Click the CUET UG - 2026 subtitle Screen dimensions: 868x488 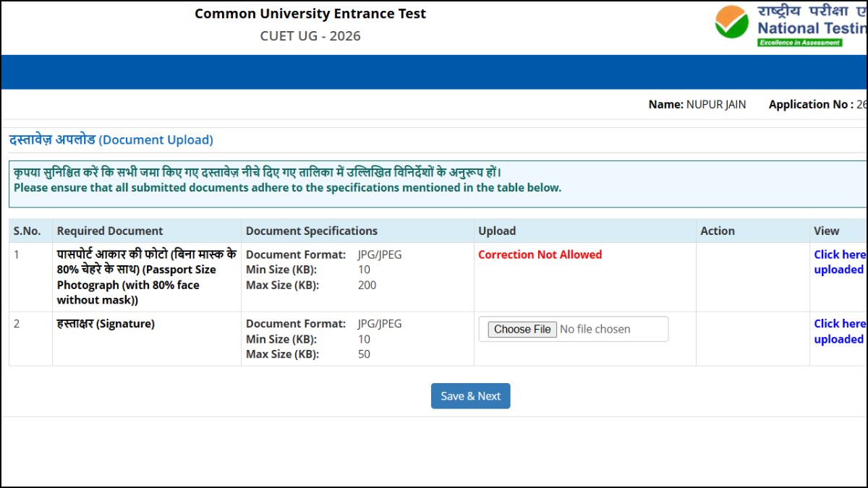310,36
